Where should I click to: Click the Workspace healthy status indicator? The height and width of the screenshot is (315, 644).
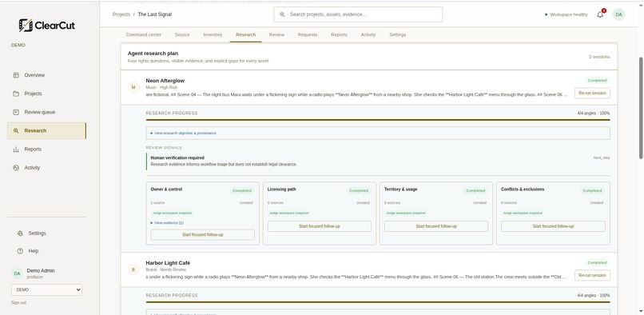point(566,14)
